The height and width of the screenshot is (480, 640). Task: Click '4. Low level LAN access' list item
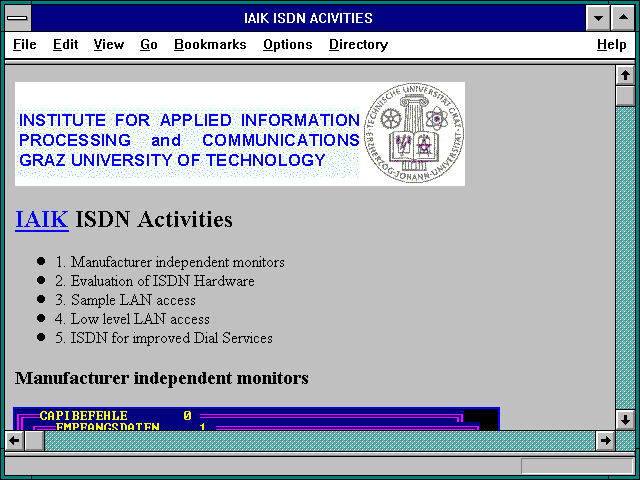pos(132,319)
